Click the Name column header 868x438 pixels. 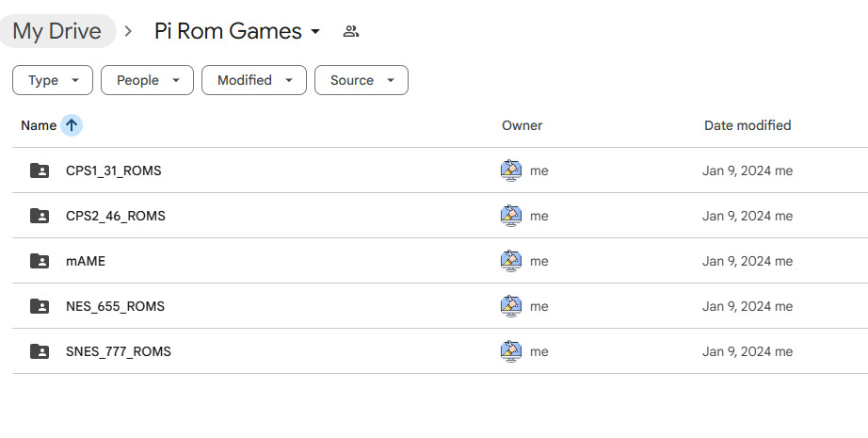click(x=39, y=125)
